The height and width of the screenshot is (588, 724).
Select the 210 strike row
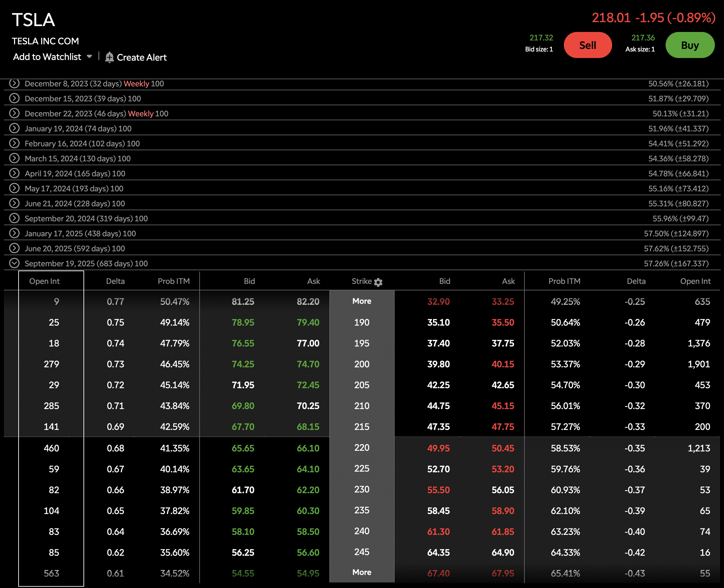362,406
